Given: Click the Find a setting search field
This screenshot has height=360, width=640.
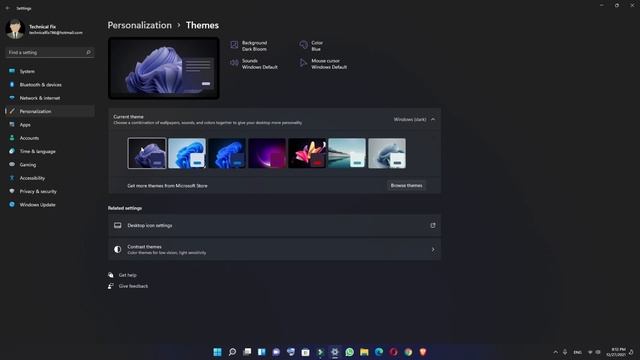Looking at the screenshot, I should [x=50, y=52].
